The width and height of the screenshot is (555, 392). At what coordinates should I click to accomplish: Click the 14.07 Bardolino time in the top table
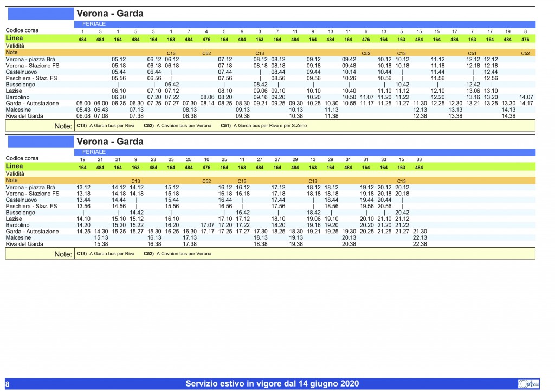tap(525, 97)
